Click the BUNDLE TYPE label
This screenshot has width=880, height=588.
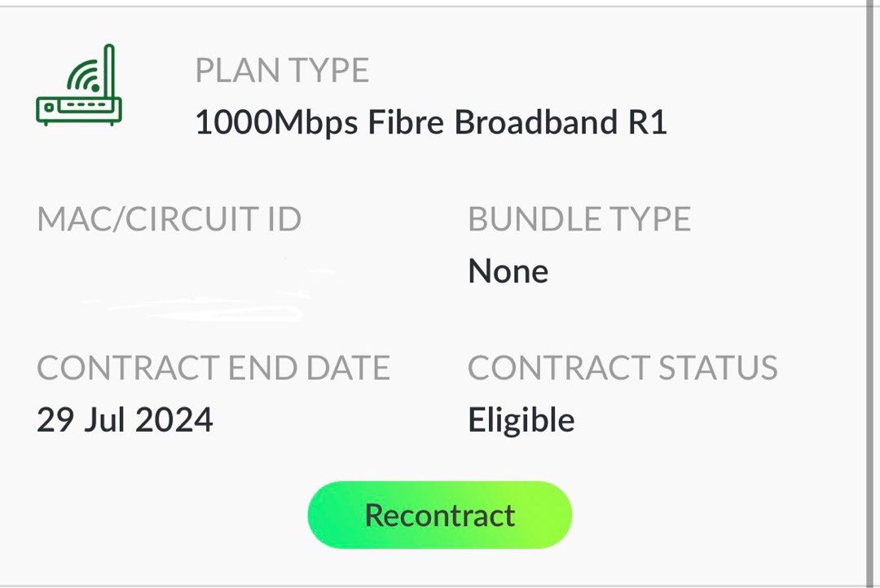pyautogui.click(x=580, y=218)
